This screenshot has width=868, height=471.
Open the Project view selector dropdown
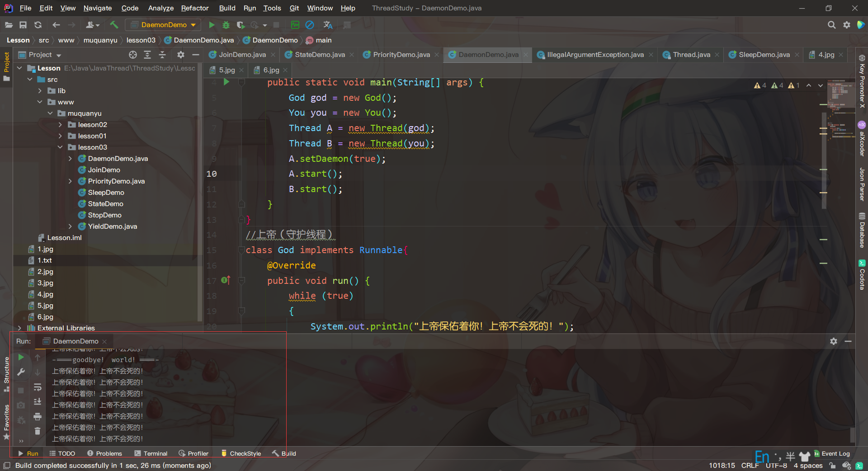click(x=40, y=55)
